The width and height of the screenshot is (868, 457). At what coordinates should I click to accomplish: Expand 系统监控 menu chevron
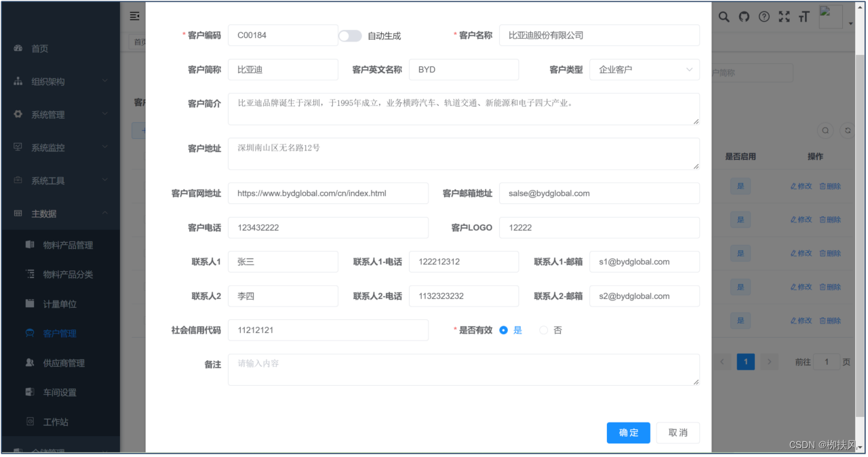(105, 147)
